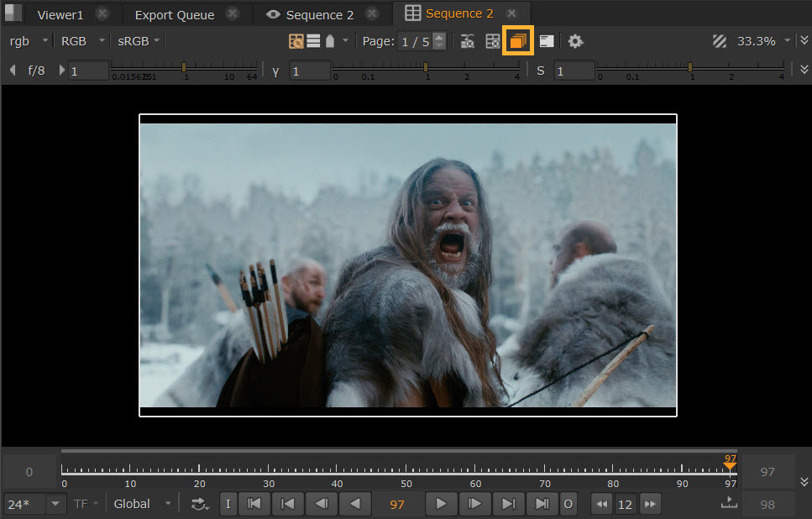This screenshot has height=519, width=812.
Task: Click the gamma value field
Action: [309, 71]
